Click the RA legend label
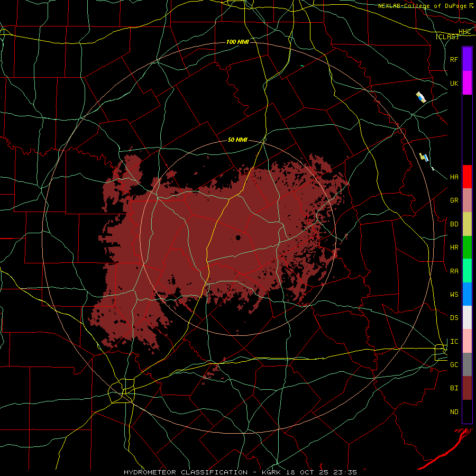Screen dimensions: 476x476 (454, 271)
